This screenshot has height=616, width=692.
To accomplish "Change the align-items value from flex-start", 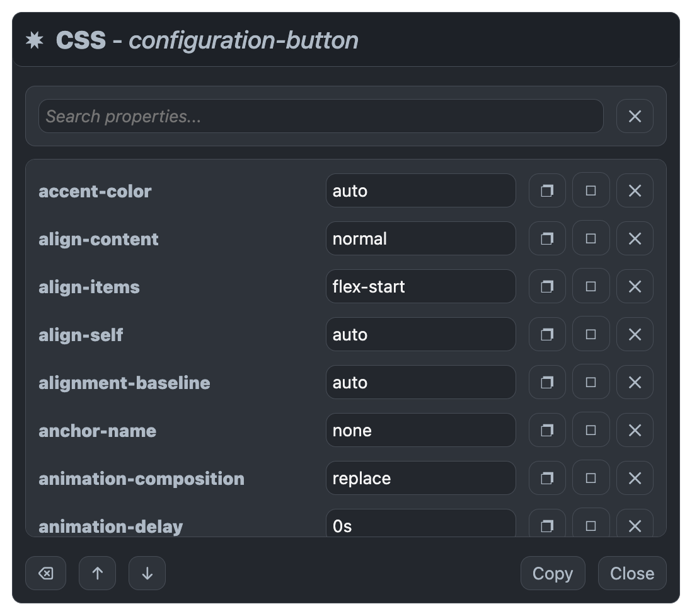I will click(x=421, y=286).
